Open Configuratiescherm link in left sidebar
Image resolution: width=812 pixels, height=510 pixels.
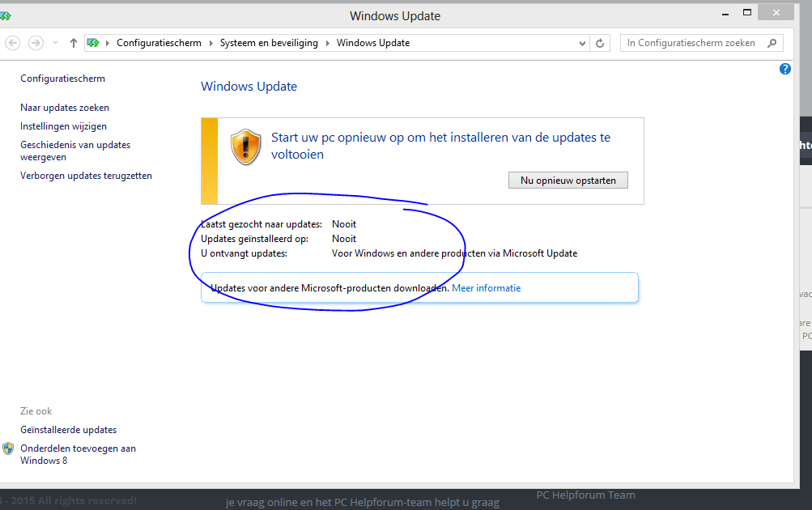62,79
